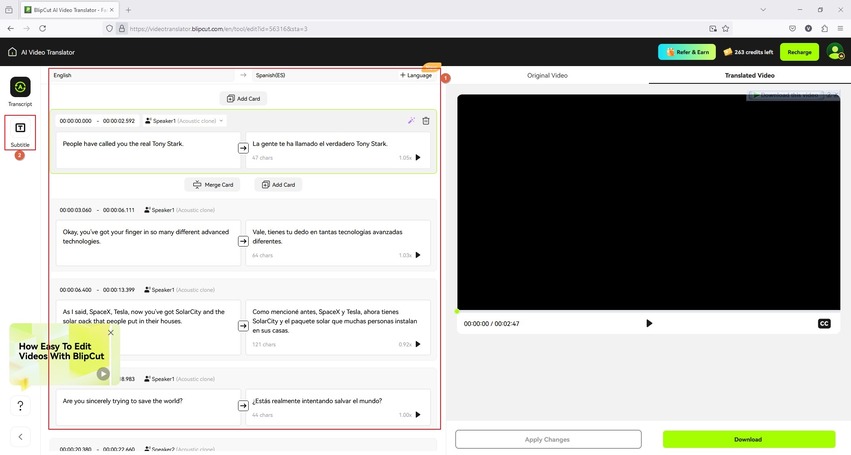The width and height of the screenshot is (851, 455).
Task: Toggle the CC captions button on video
Action: (x=824, y=324)
